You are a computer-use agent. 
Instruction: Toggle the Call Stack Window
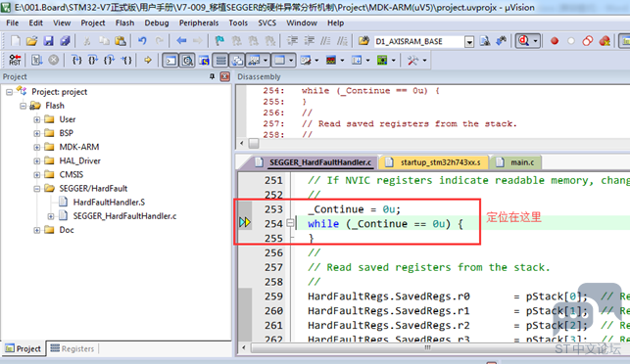[237, 61]
